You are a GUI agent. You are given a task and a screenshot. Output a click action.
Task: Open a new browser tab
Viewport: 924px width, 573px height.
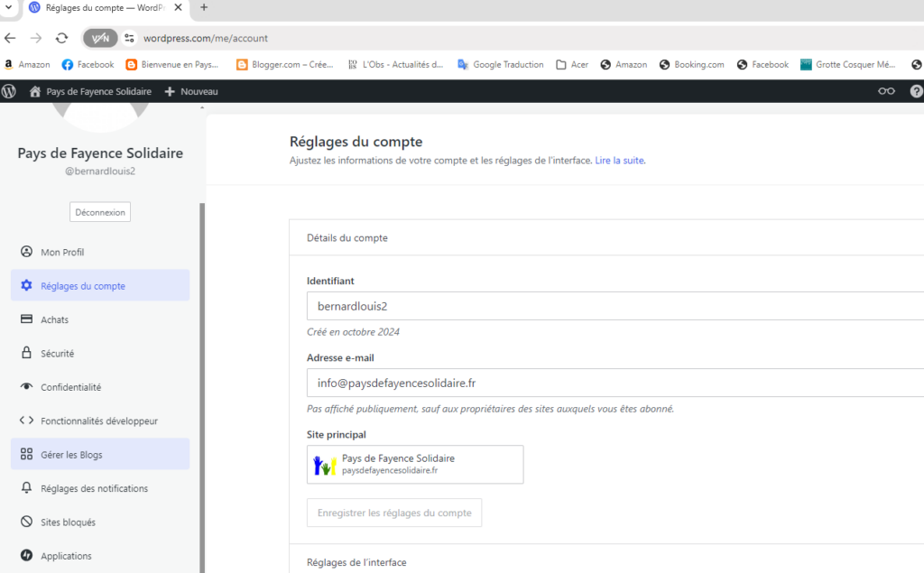click(x=204, y=7)
